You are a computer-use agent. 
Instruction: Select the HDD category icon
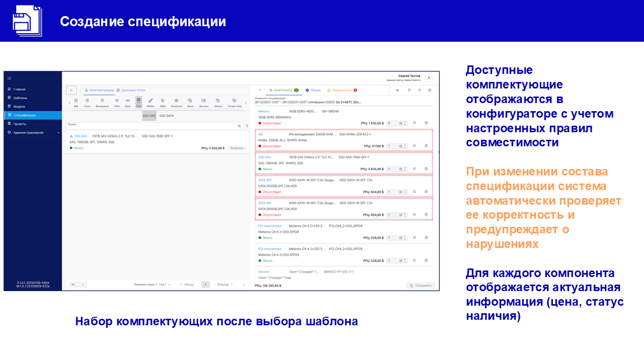(163, 103)
